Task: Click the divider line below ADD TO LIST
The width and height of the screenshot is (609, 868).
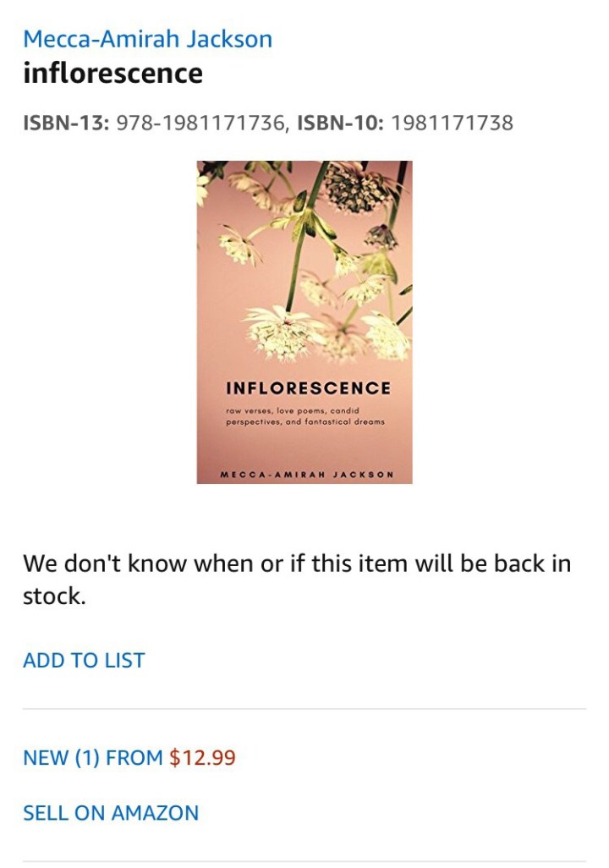Action: click(304, 708)
